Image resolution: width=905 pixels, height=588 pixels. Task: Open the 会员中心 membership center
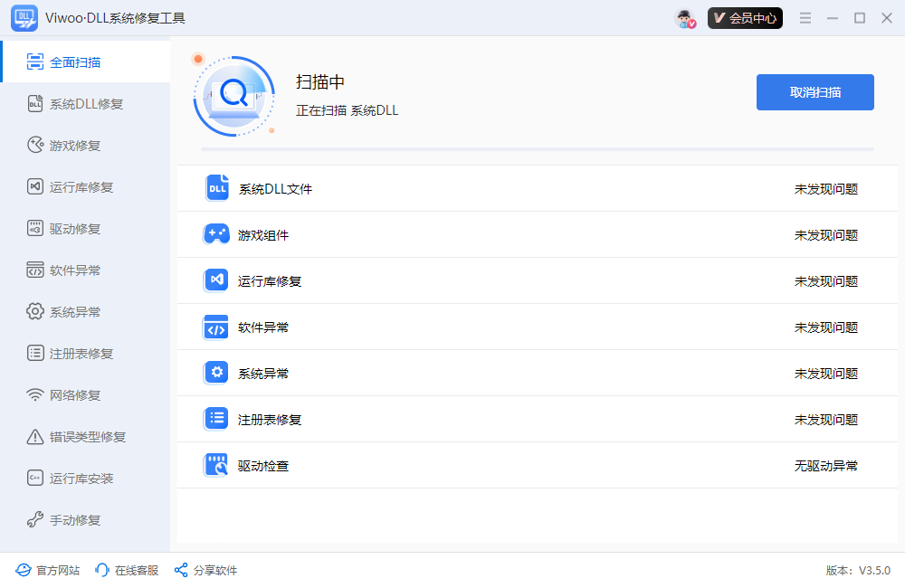point(745,17)
